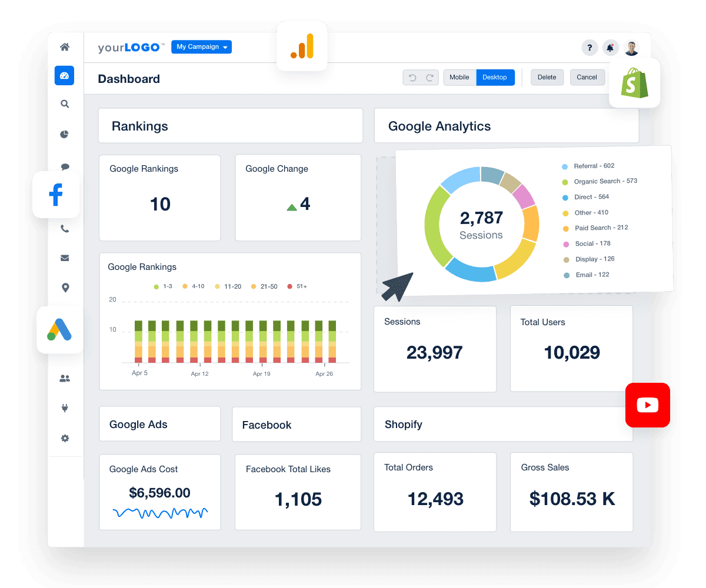The image size is (706, 588).
Task: Open the Facebook integration icon
Action: 56,194
